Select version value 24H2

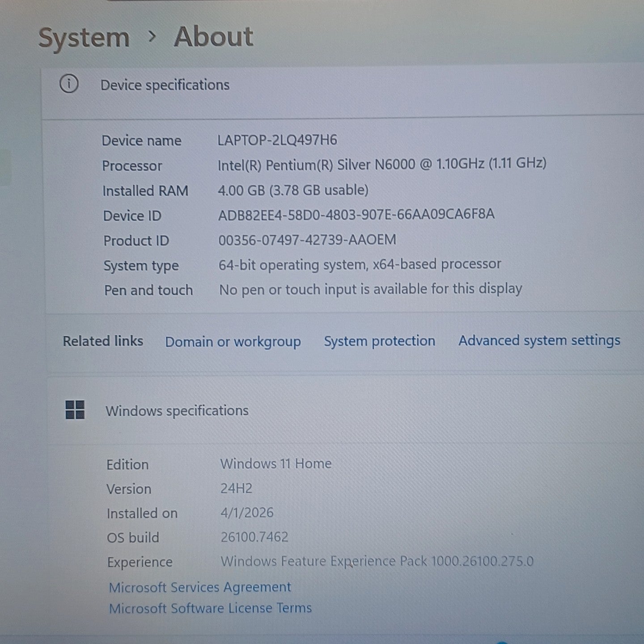point(237,488)
